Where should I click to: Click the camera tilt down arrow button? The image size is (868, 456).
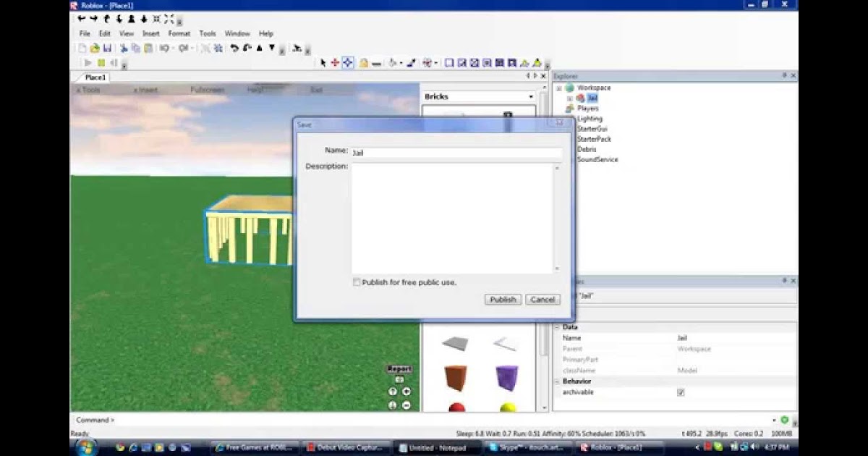(393, 405)
